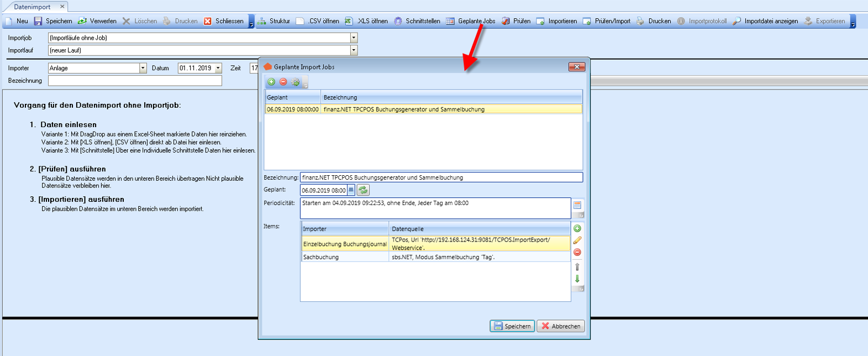The image size is (868, 356).
Task: Expand the Importlauf dropdown
Action: pyautogui.click(x=354, y=50)
